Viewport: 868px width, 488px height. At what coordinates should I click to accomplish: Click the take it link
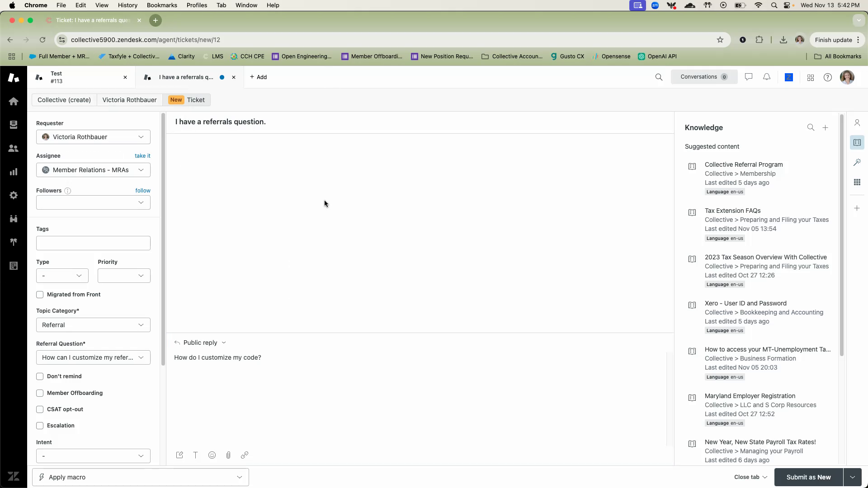pos(142,156)
